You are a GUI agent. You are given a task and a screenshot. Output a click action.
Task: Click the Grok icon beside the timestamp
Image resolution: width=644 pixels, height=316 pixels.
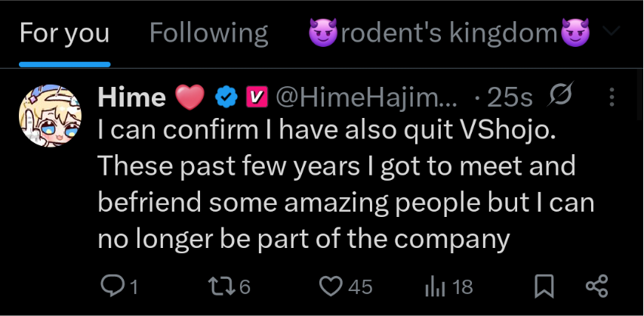point(559,95)
